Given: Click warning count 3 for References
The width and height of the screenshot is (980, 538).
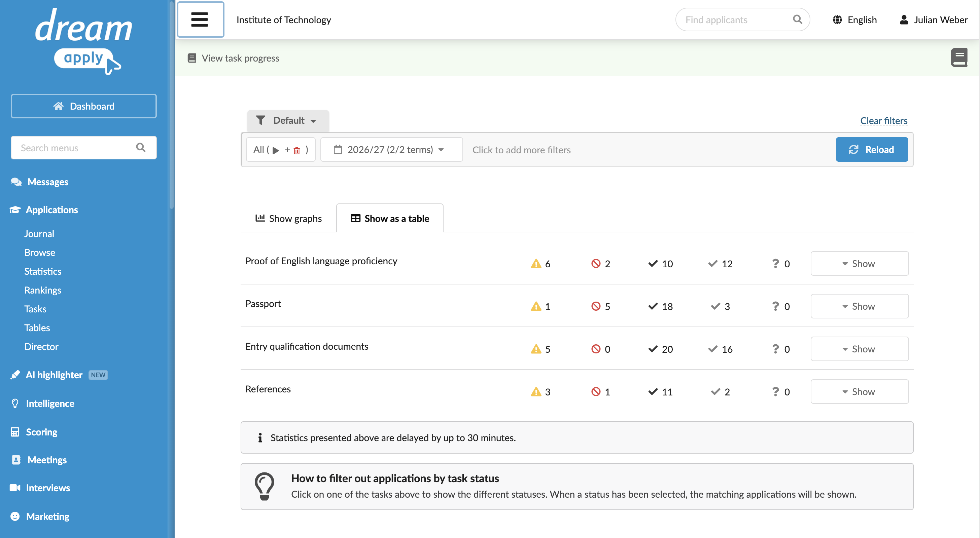Looking at the screenshot, I should [540, 392].
